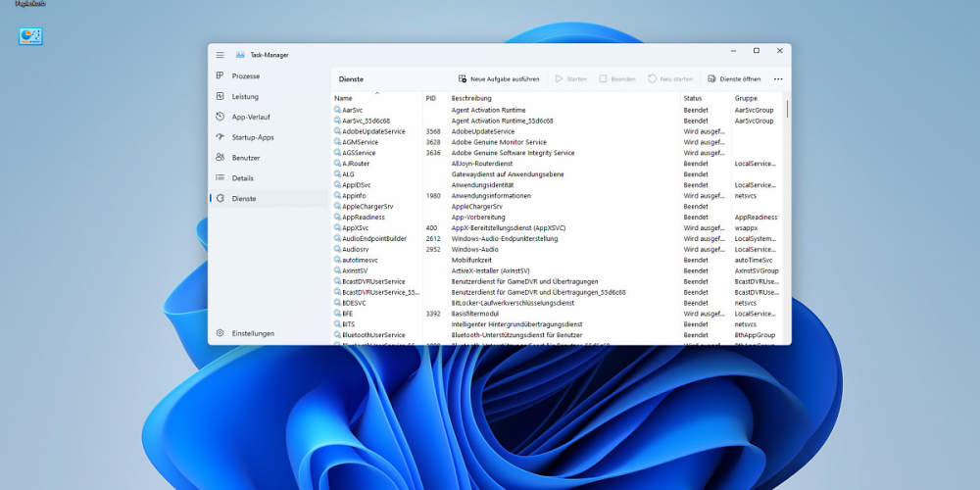
Task: Select the AdobeUpdateService row
Action: click(x=557, y=131)
